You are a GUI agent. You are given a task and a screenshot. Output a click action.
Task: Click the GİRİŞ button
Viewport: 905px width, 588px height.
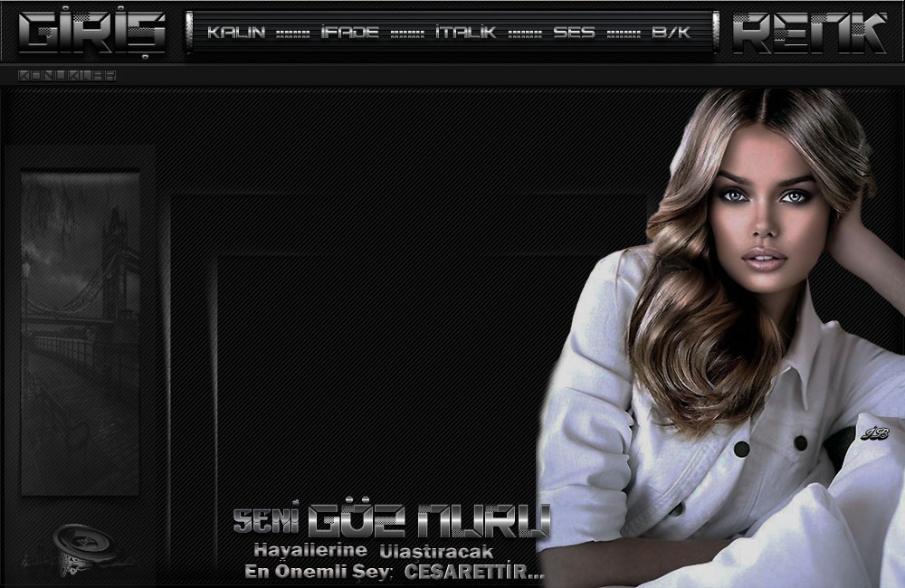91,33
